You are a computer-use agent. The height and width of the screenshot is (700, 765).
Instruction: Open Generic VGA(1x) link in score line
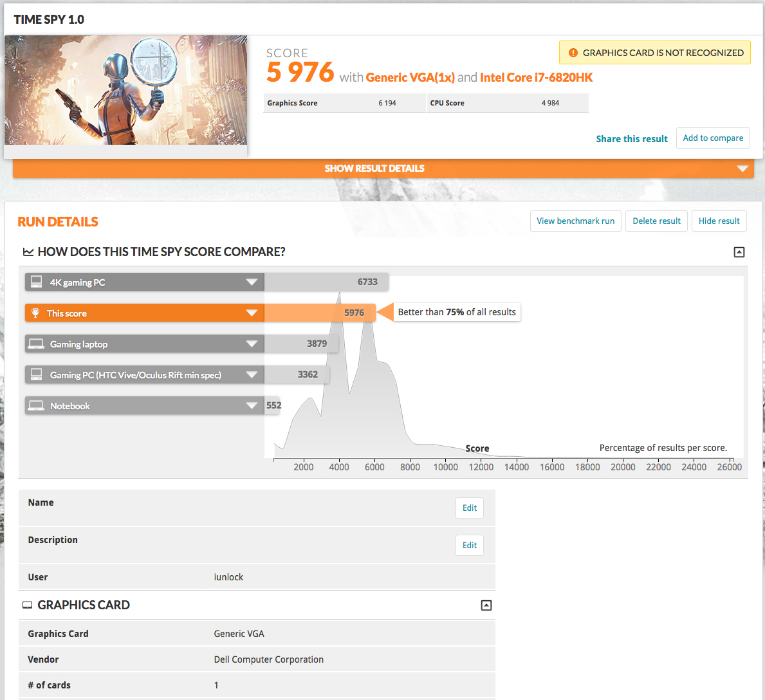(410, 78)
